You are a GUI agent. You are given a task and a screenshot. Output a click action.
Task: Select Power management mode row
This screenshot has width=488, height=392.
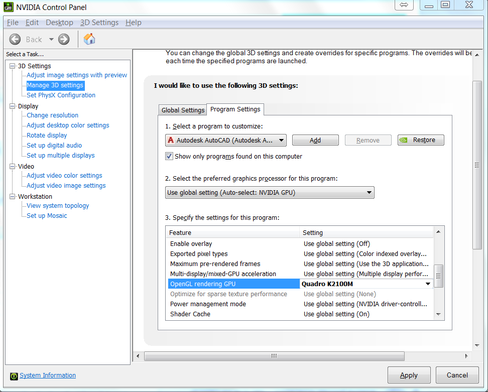pyautogui.click(x=300, y=304)
